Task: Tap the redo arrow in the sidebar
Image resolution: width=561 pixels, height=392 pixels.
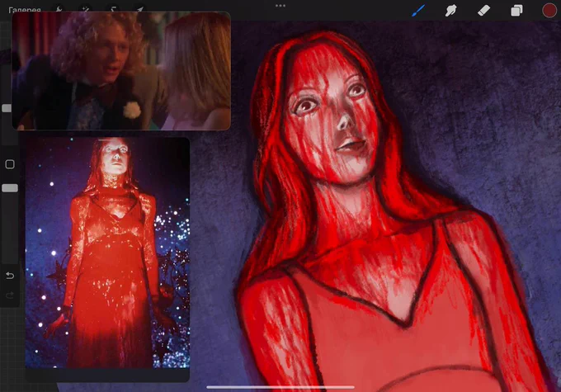Action: coord(10,295)
